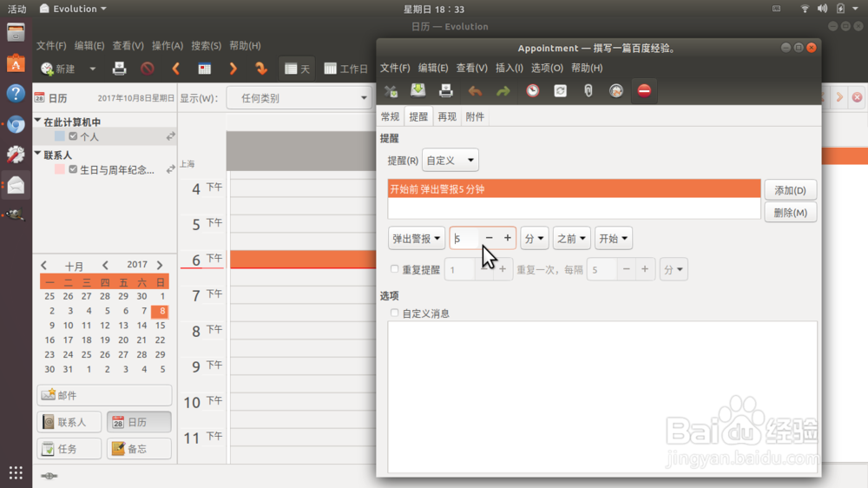
Task: Open 插入(I) menu in Appointment window
Action: (510, 68)
